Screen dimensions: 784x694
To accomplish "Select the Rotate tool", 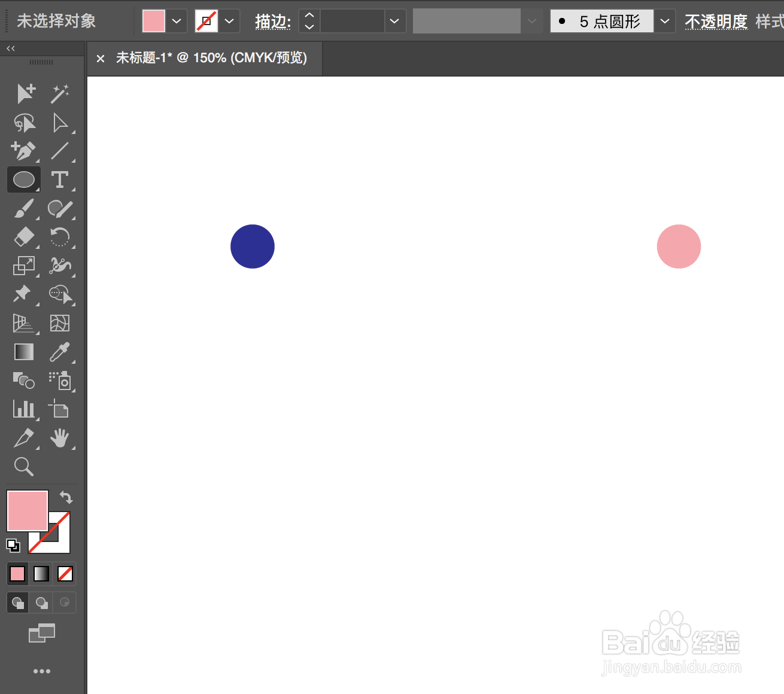I will pyautogui.click(x=60, y=237).
